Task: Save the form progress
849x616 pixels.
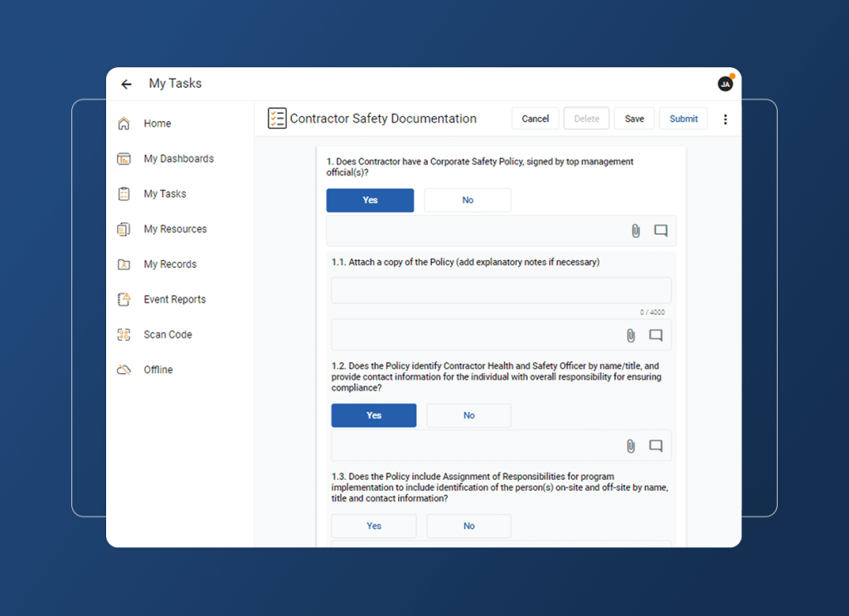Action: click(634, 118)
